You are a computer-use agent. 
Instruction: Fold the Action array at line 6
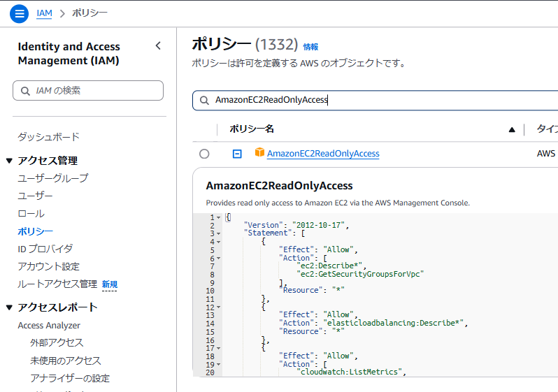pyautogui.click(x=218, y=259)
